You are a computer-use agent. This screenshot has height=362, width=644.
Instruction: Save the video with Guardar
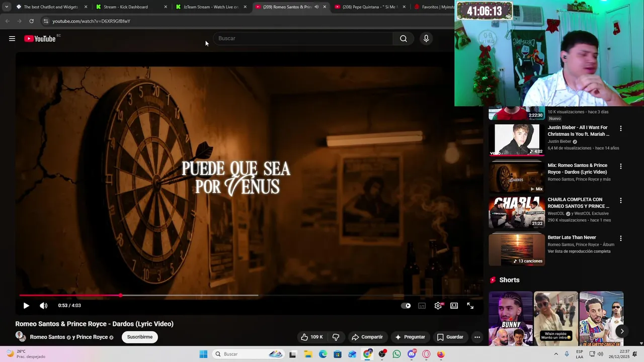(x=450, y=337)
